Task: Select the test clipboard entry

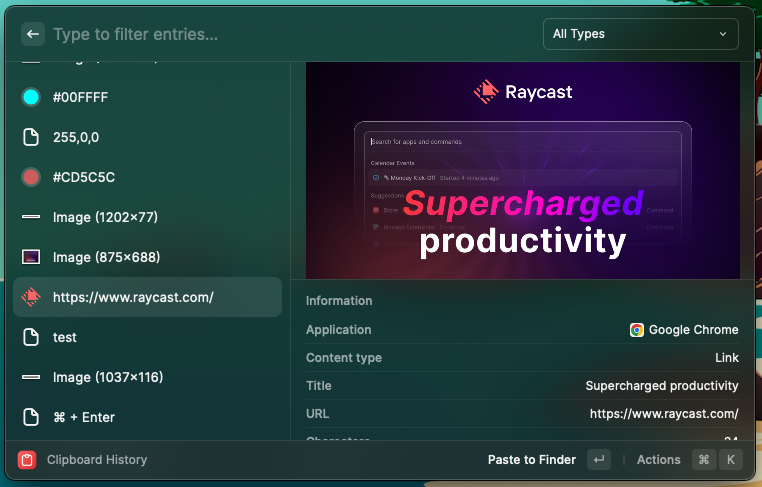Action: [147, 337]
